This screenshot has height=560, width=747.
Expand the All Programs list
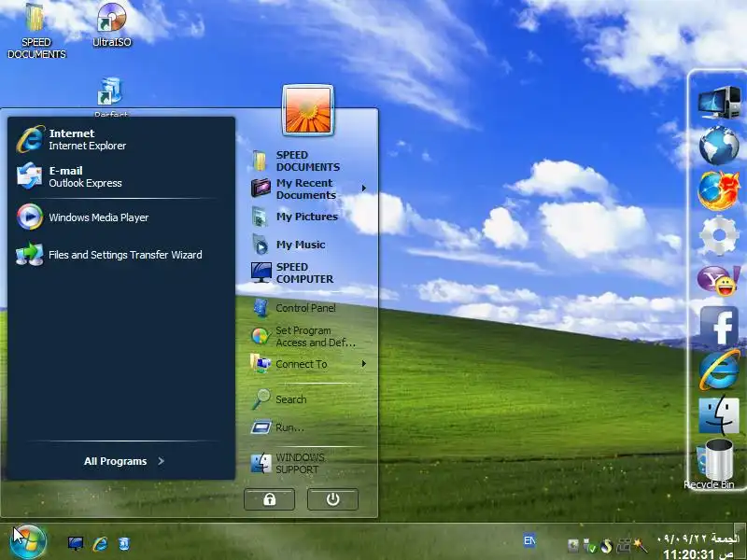click(x=124, y=461)
